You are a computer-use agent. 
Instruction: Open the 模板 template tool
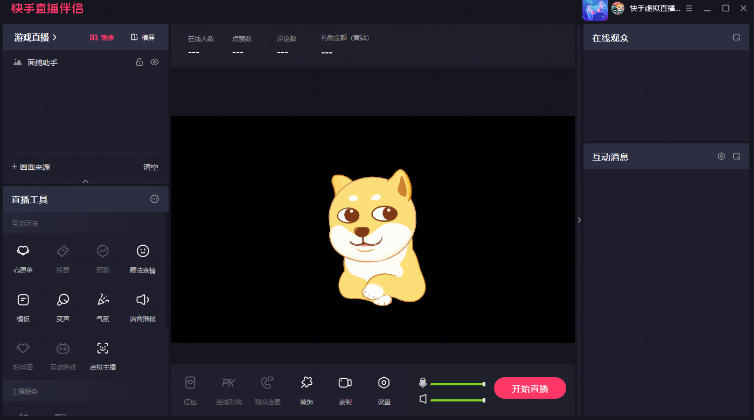click(x=24, y=303)
